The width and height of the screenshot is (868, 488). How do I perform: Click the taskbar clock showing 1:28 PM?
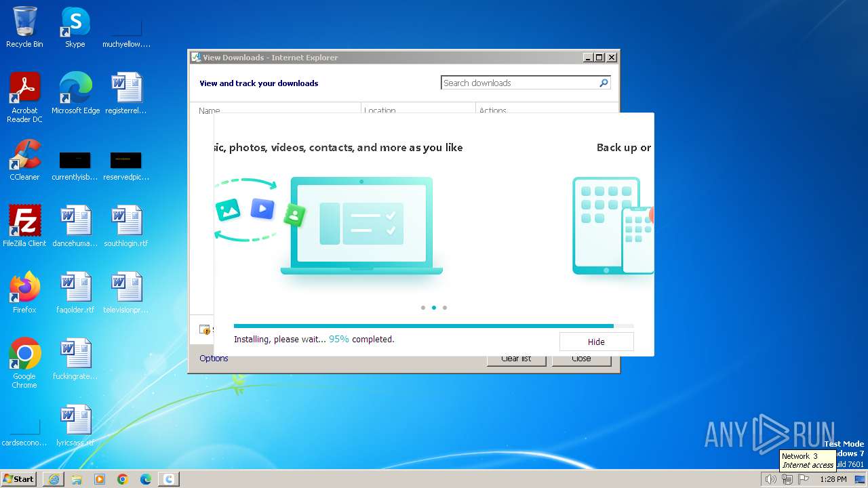tap(833, 479)
